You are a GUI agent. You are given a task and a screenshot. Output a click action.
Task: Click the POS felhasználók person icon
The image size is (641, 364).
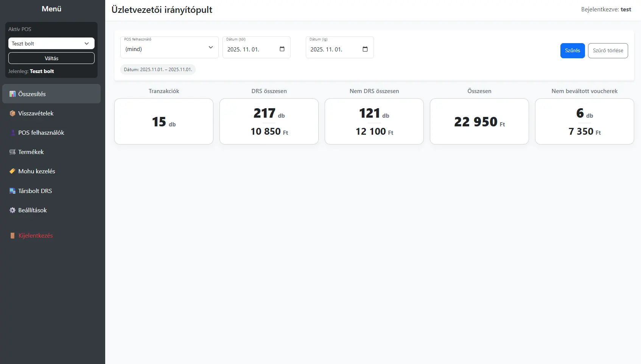click(12, 132)
